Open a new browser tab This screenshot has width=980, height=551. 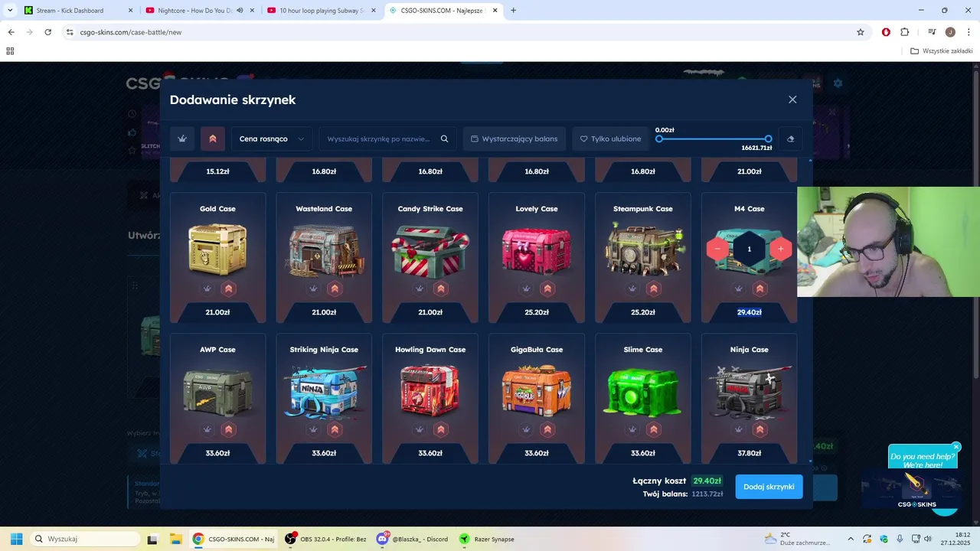click(x=513, y=11)
